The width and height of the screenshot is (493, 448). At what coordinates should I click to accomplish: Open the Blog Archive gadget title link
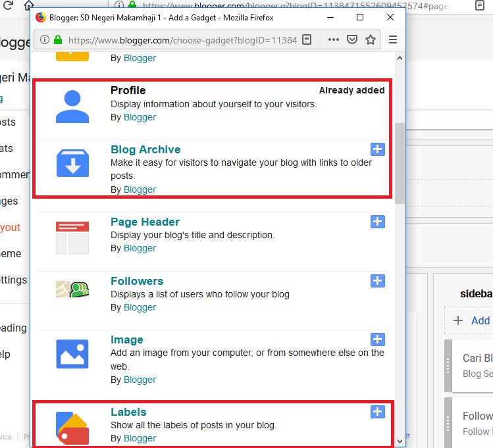click(x=145, y=149)
